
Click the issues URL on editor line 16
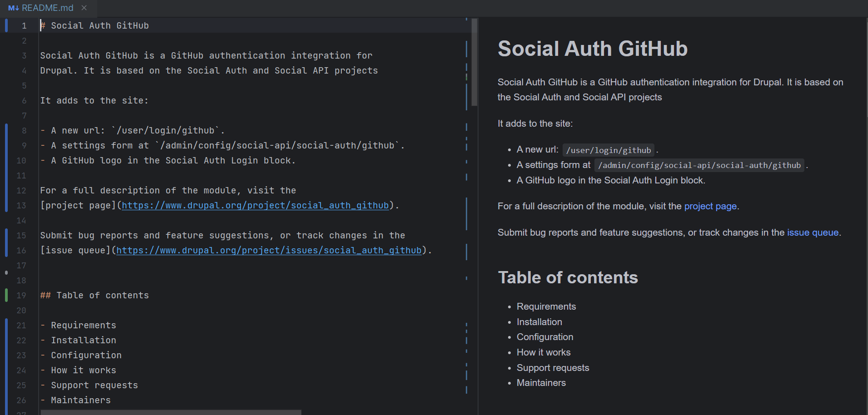click(269, 250)
